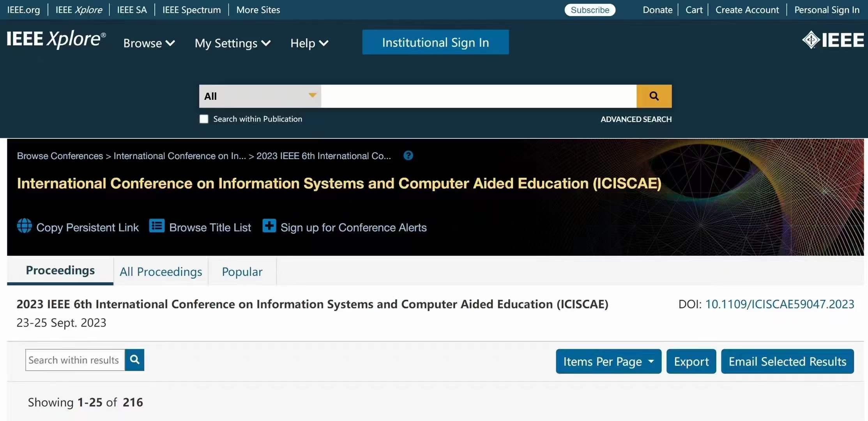Open the More Sites menu

tap(258, 10)
